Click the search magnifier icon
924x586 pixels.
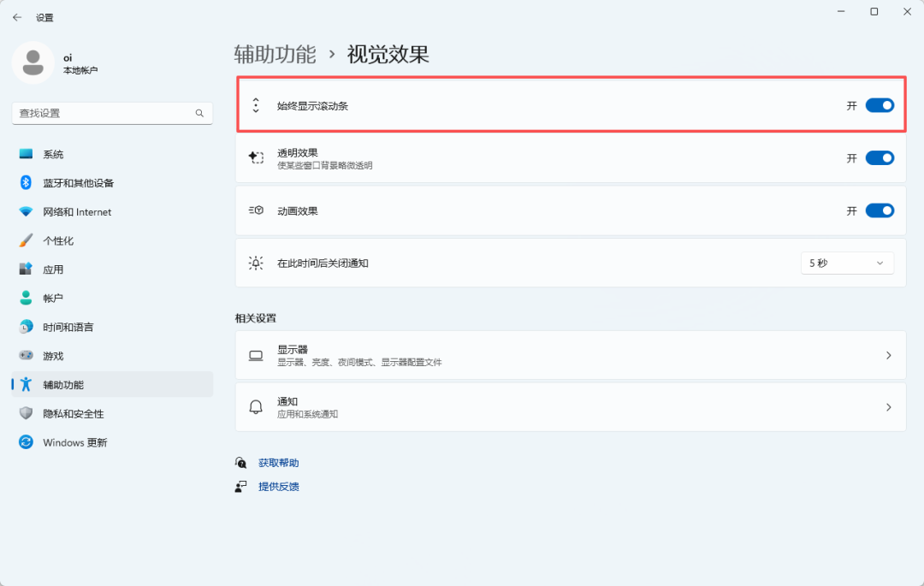pos(199,113)
